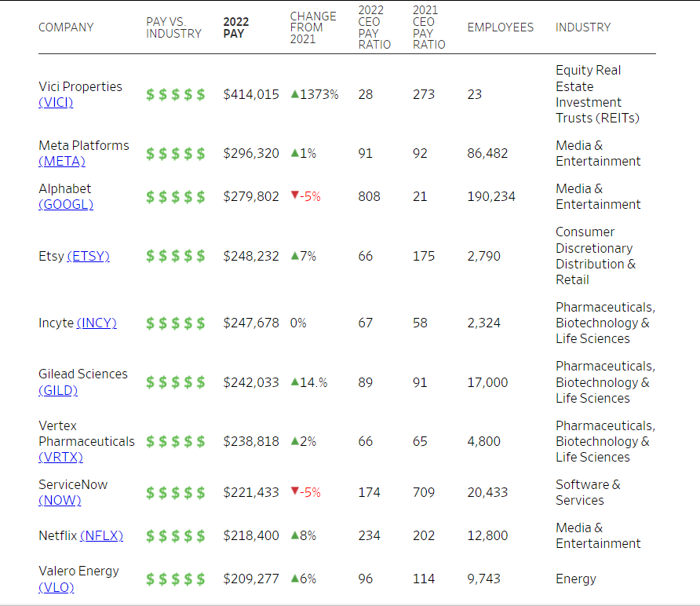Click the 234 pay ratio for Netflix
The image size is (700, 606).
point(369,535)
